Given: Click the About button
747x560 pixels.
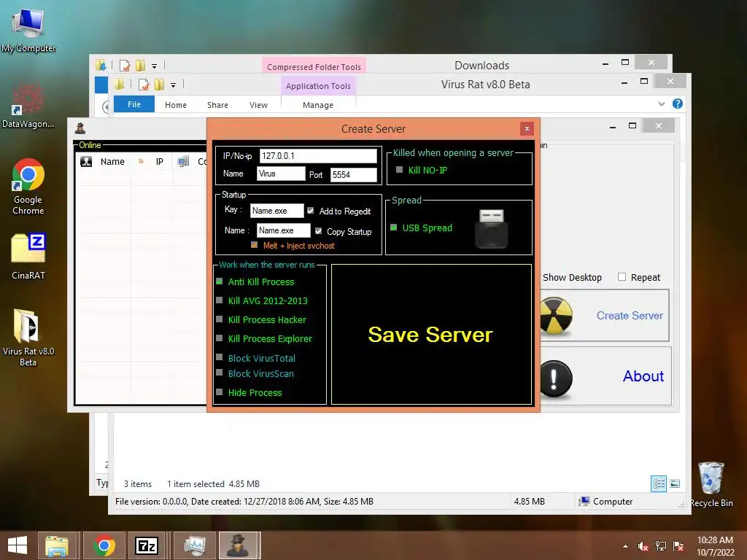Looking at the screenshot, I should tap(643, 376).
